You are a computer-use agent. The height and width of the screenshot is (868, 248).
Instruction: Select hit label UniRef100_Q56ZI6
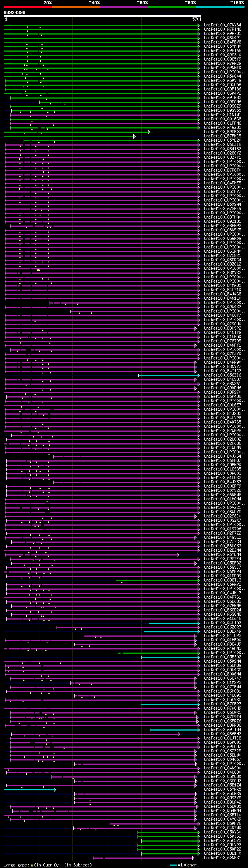[x=222, y=375]
